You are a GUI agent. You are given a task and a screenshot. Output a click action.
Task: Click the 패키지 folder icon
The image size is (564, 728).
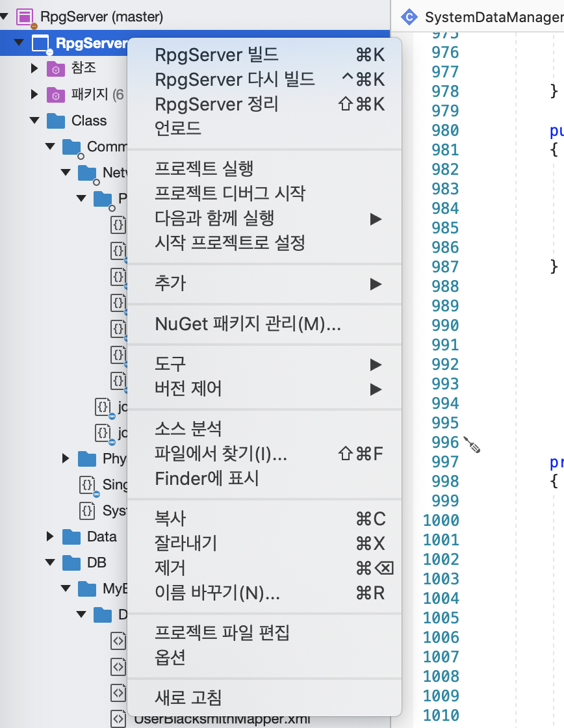pos(56,95)
